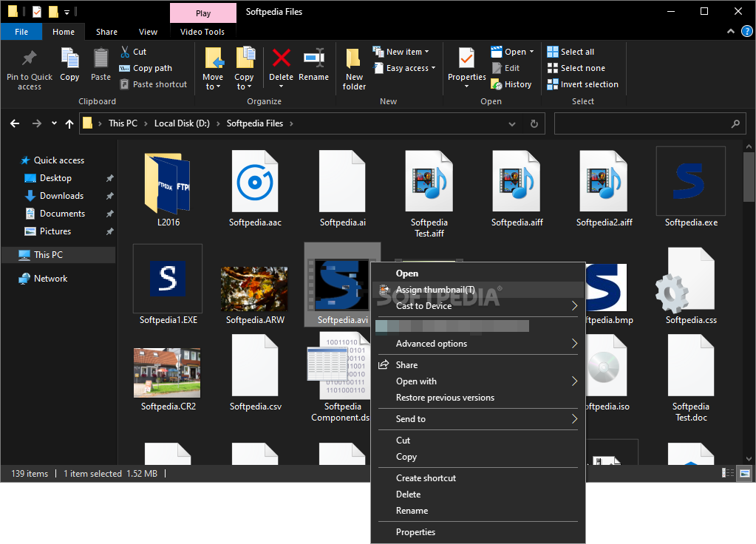Refresh the current folder view
Image resolution: width=756 pixels, height=544 pixels.
[534, 123]
